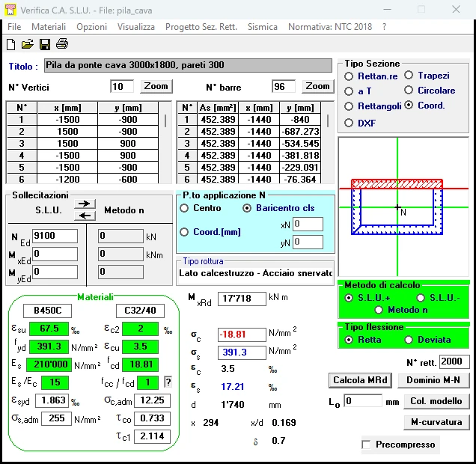The width and height of the screenshot is (476, 464).
Task: Select Coord. section type
Action: pos(409,106)
